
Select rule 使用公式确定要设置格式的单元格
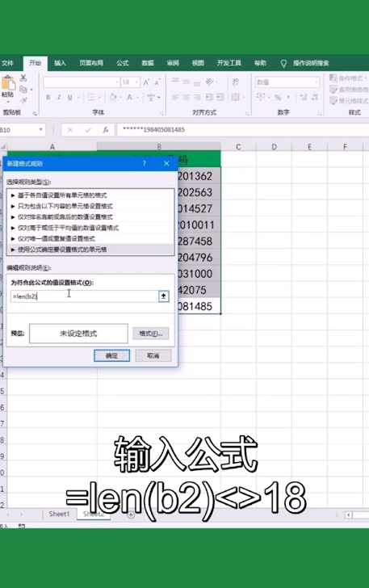tap(90, 250)
